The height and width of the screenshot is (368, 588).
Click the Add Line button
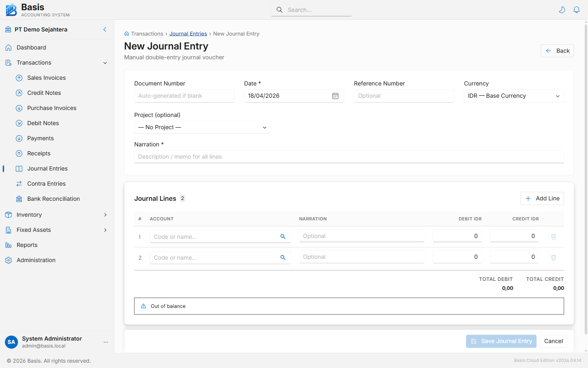pos(542,198)
